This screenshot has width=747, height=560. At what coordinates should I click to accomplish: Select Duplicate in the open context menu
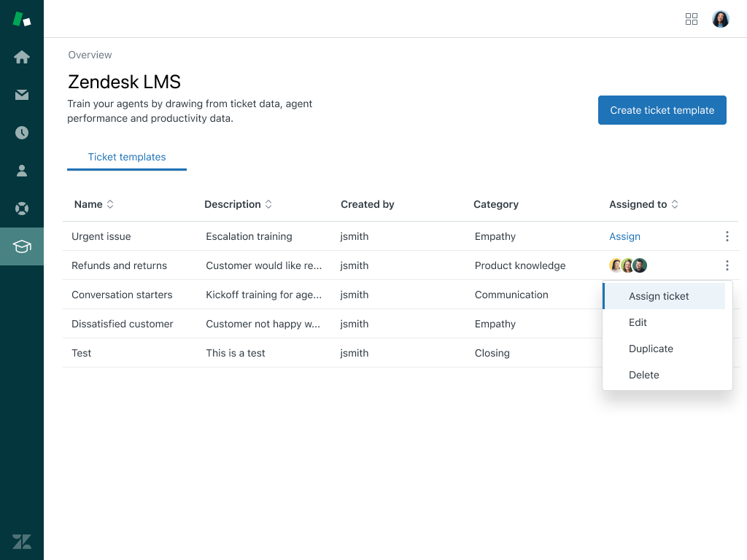pyautogui.click(x=651, y=349)
